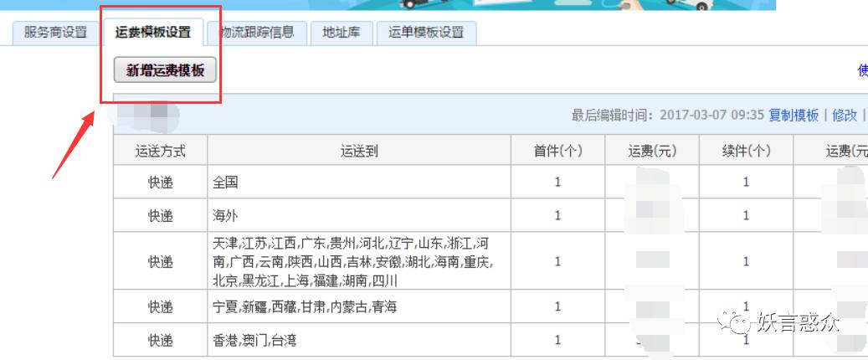Click the 续件(个) column header
This screenshot has height=360, width=868.
[x=746, y=152]
